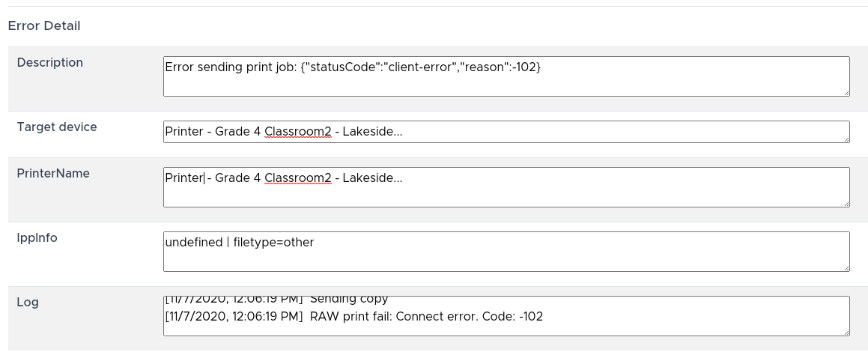This screenshot has width=868, height=352.
Task: Click the Target device resize grip
Action: click(846, 139)
